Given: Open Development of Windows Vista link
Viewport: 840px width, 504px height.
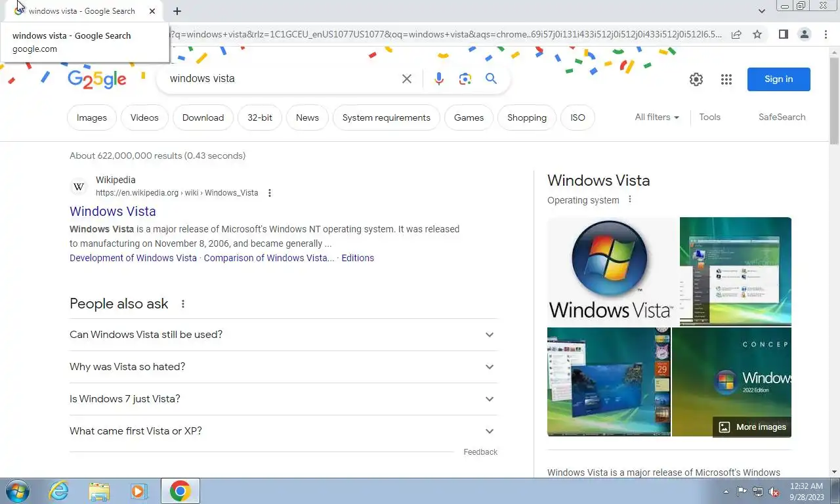Looking at the screenshot, I should (x=133, y=258).
